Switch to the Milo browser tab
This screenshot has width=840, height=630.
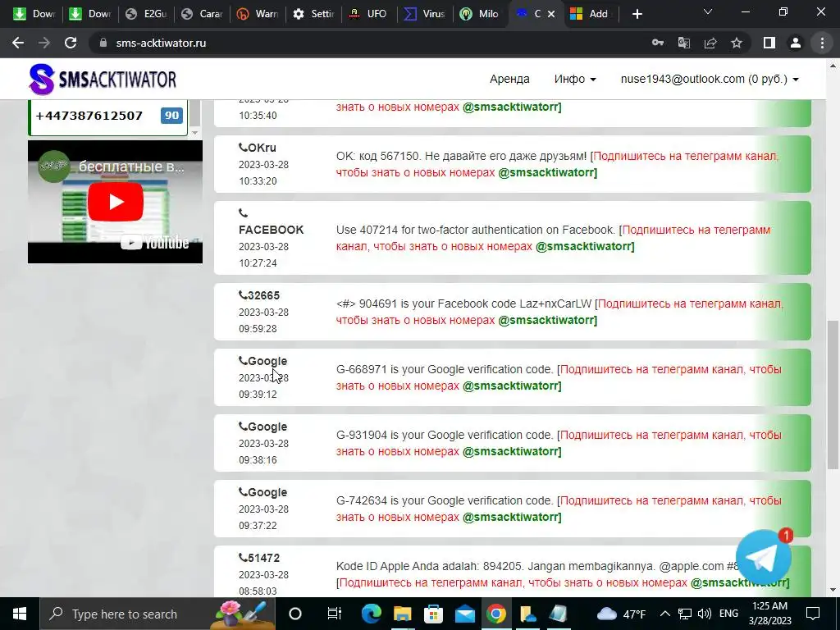pos(482,14)
